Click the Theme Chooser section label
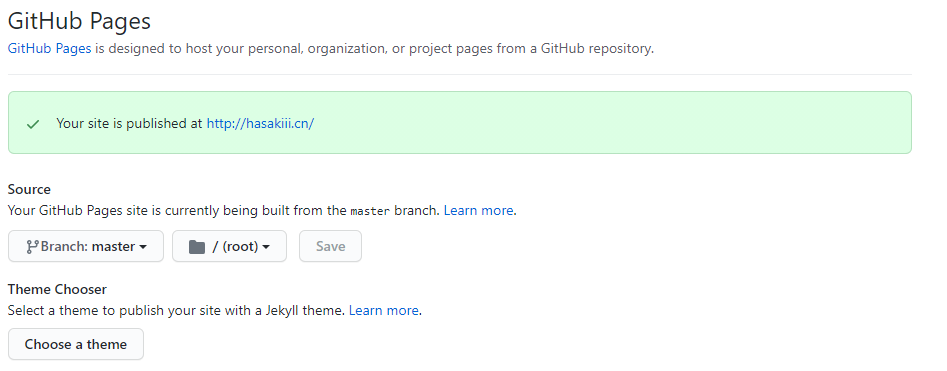The height and width of the screenshot is (371, 947). tap(57, 289)
